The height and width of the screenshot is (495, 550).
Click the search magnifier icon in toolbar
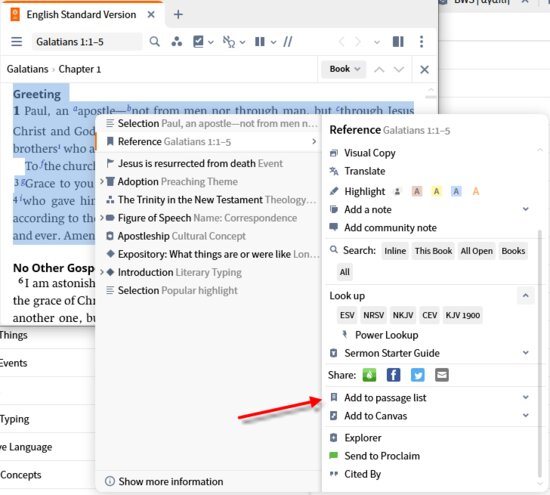[x=154, y=42]
